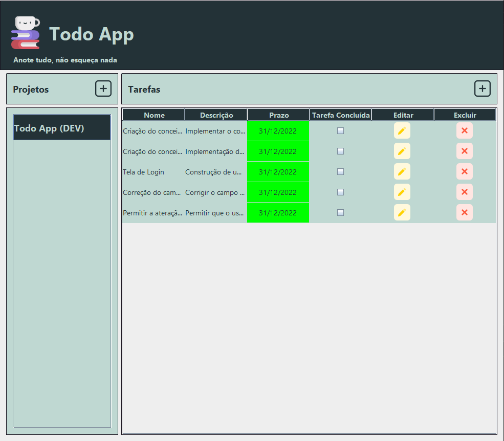Delete the "Correção do cam..." task
The height and width of the screenshot is (441, 504).
464,192
